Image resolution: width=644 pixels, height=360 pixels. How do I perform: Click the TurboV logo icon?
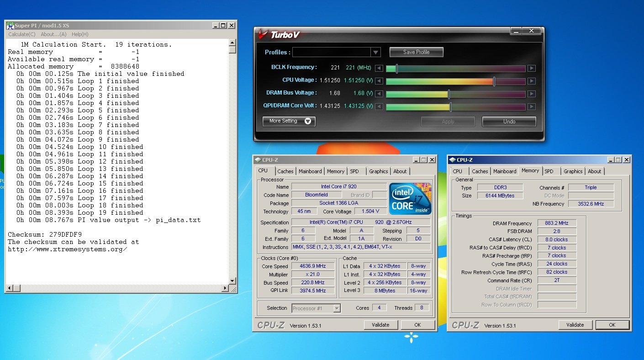(x=263, y=34)
